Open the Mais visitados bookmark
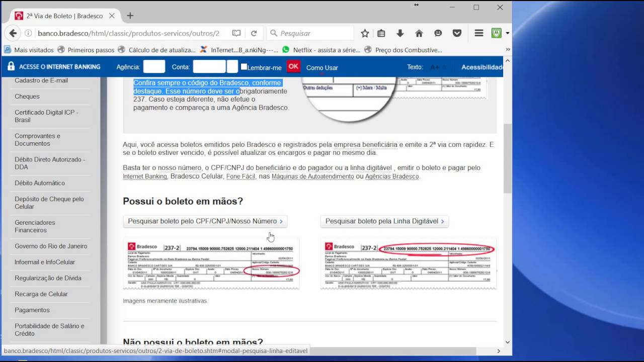644x362 pixels. pos(29,50)
